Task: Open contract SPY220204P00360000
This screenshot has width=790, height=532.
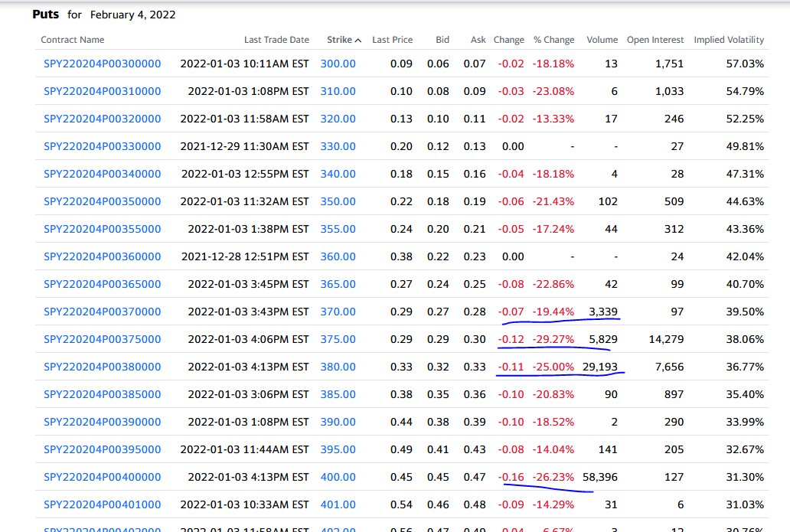Action: pyautogui.click(x=103, y=257)
